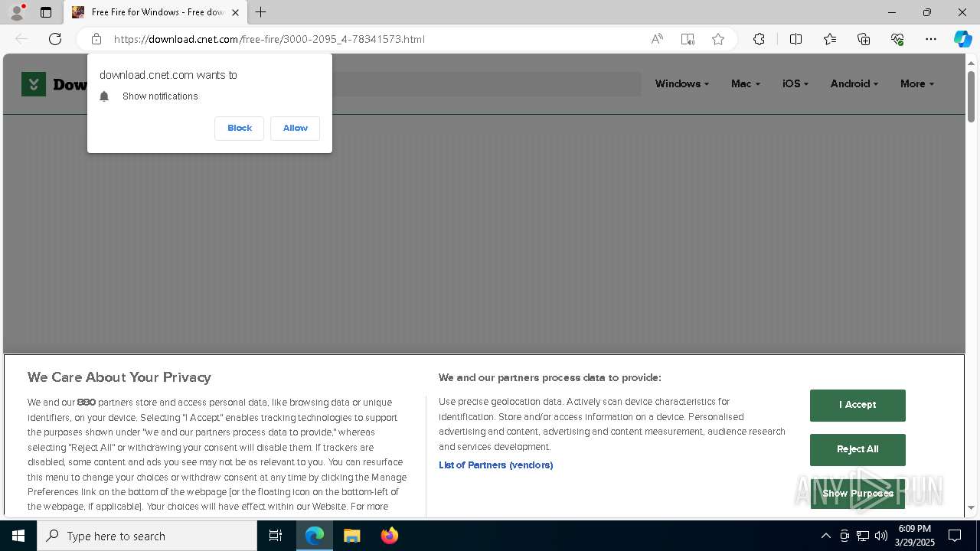Image resolution: width=980 pixels, height=551 pixels.
Task: Click the address bar URL field
Action: (375, 39)
